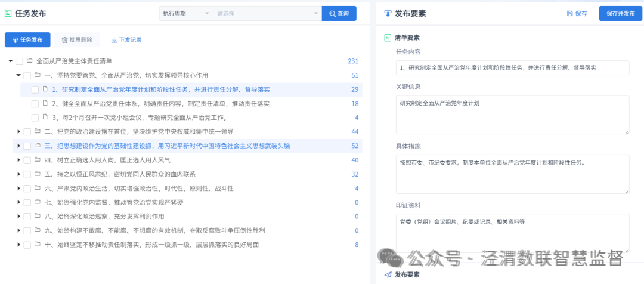Expand the 三、把思想建设 node
This screenshot has width=644, height=284.
(x=18, y=146)
